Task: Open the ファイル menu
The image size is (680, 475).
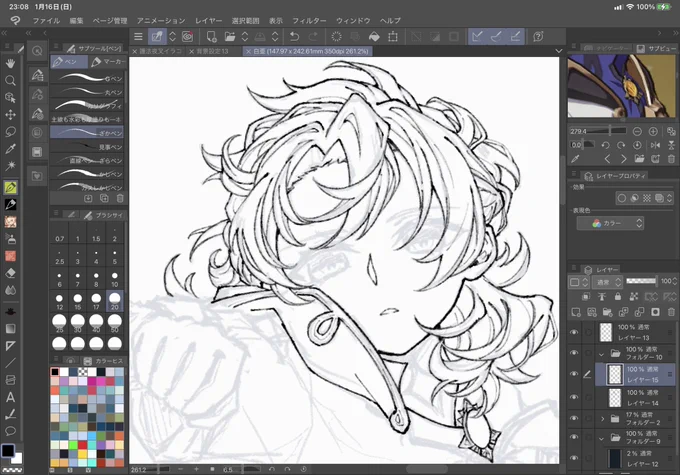Action: (46, 20)
